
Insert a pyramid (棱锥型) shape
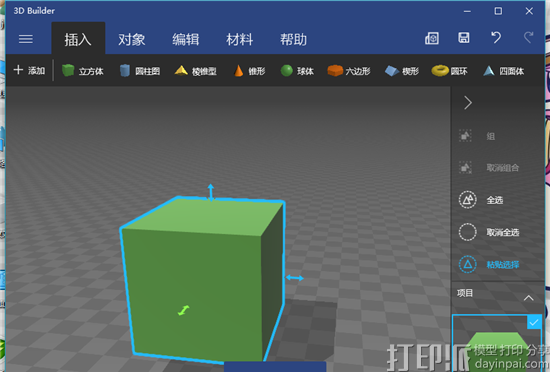pos(195,71)
